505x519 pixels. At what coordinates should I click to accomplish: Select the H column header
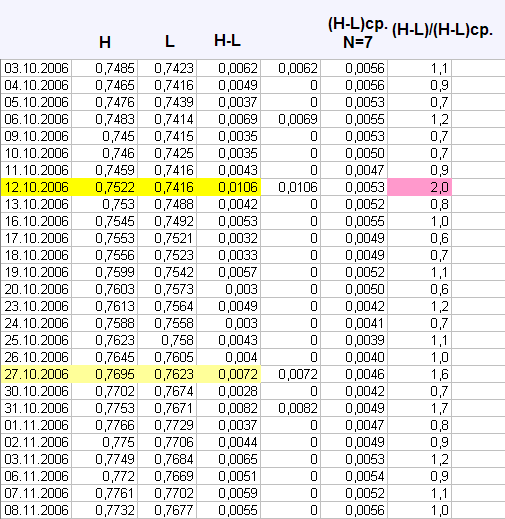pos(105,42)
